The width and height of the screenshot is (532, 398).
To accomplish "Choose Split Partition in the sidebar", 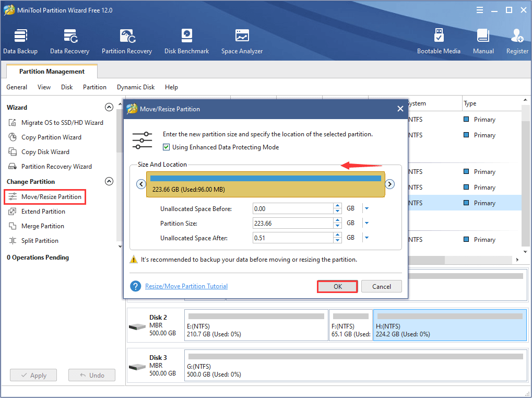I will tap(33, 241).
